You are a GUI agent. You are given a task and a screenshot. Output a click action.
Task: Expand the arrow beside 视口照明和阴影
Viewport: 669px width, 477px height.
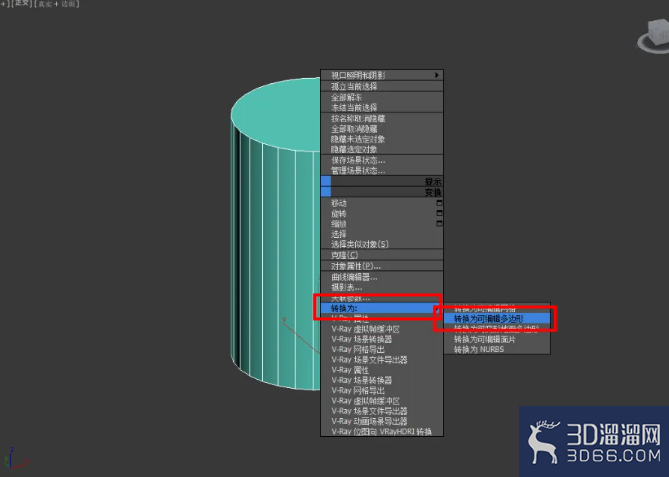pos(436,75)
